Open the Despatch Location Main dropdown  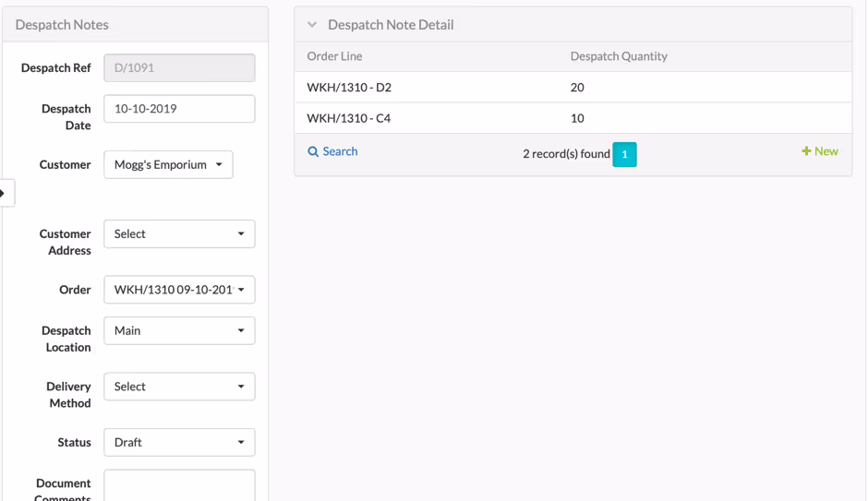click(x=179, y=330)
